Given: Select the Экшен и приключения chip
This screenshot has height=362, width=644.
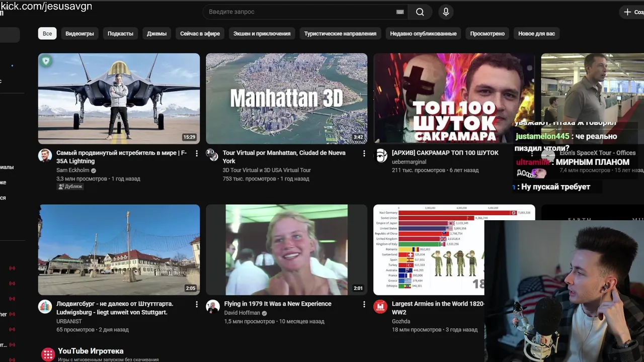Looking at the screenshot, I should click(262, 34).
